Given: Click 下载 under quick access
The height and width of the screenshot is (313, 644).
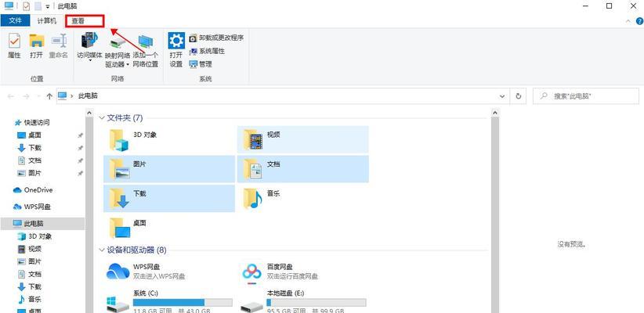Looking at the screenshot, I should click(35, 148).
